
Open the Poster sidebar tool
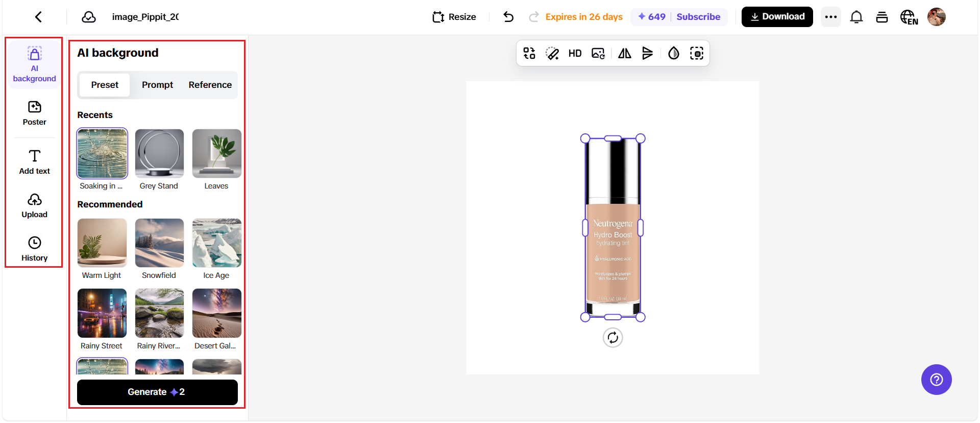click(x=35, y=113)
